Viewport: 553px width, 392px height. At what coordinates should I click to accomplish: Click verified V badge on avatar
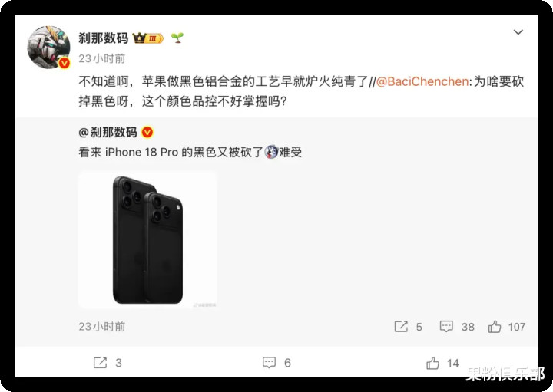64,63
